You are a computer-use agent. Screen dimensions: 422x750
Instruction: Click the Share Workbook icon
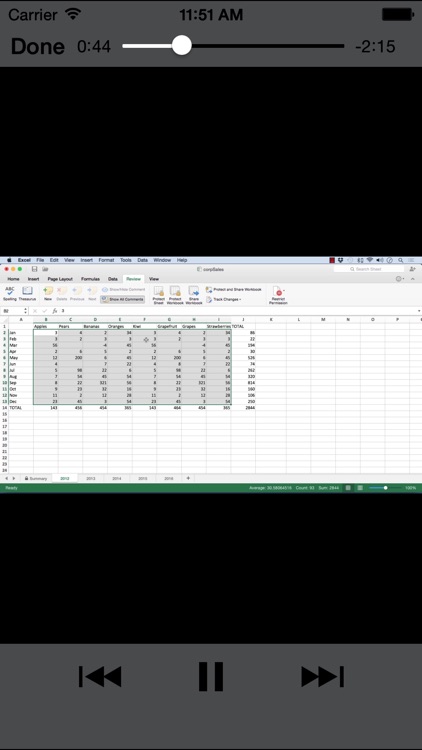[x=194, y=295]
